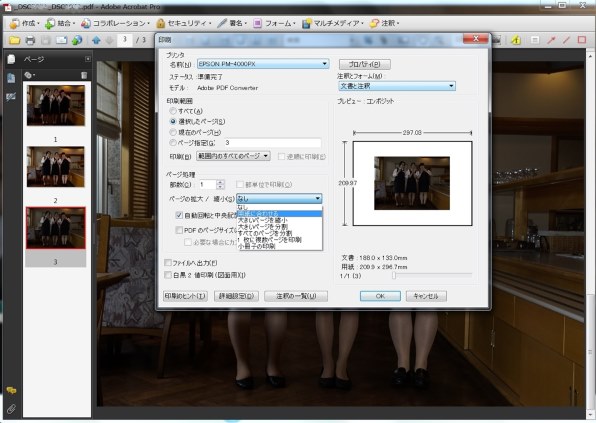Toggle '自動回転と中央配置' checkbox
The width and height of the screenshot is (596, 423).
click(179, 215)
